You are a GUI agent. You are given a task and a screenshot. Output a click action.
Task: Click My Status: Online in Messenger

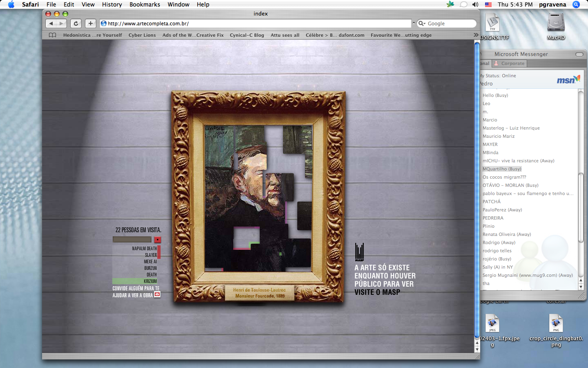click(498, 76)
